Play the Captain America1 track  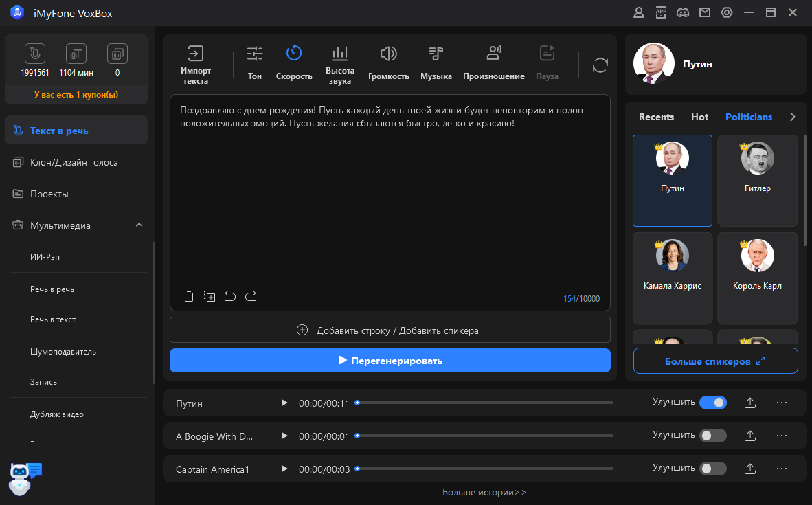(284, 469)
